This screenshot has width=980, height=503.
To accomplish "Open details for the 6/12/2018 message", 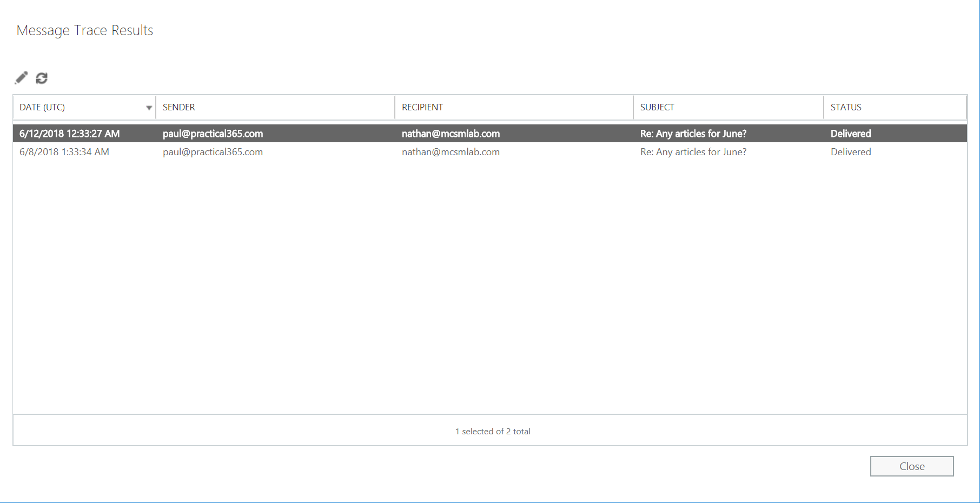I will pyautogui.click(x=69, y=133).
